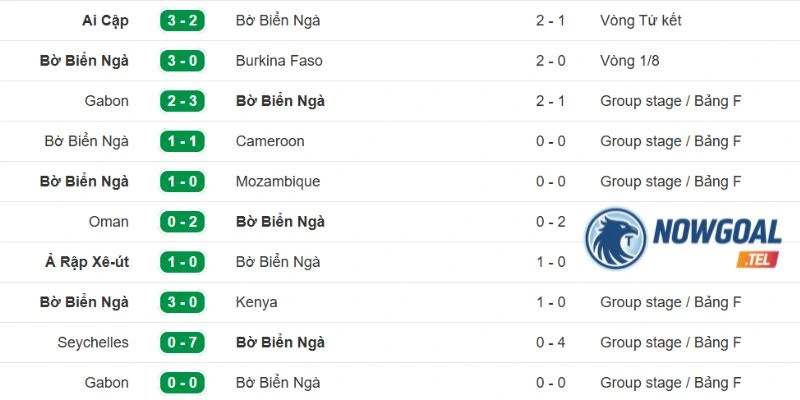The image size is (800, 400).
Task: Select the 1 - 1 Cameroon score badge
Action: click(x=182, y=141)
